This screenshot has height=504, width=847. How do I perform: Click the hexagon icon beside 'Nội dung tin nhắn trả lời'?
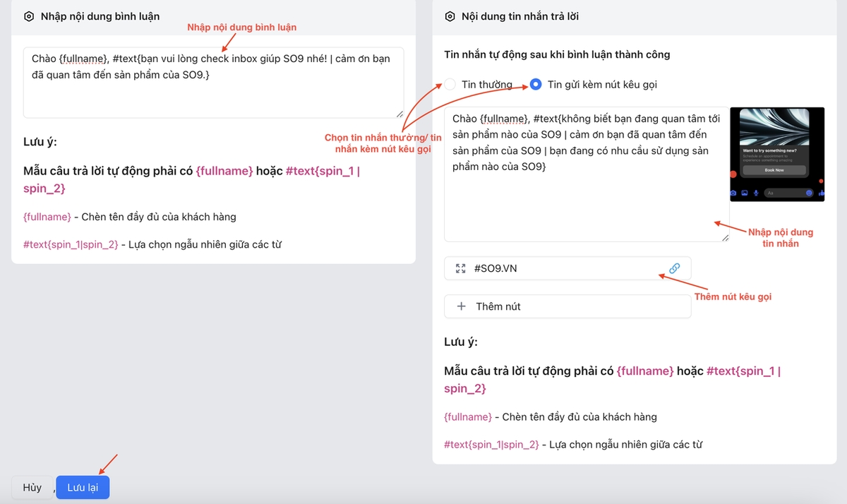[450, 16]
